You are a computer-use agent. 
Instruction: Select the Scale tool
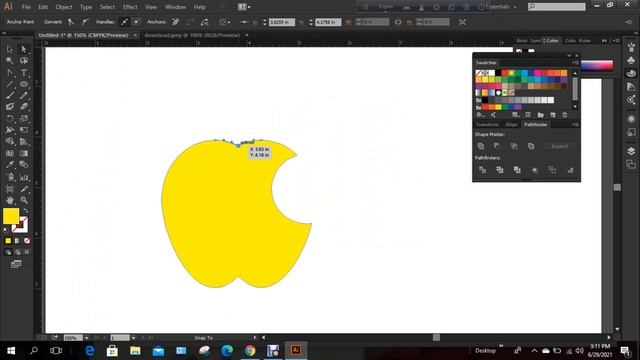click(24, 119)
